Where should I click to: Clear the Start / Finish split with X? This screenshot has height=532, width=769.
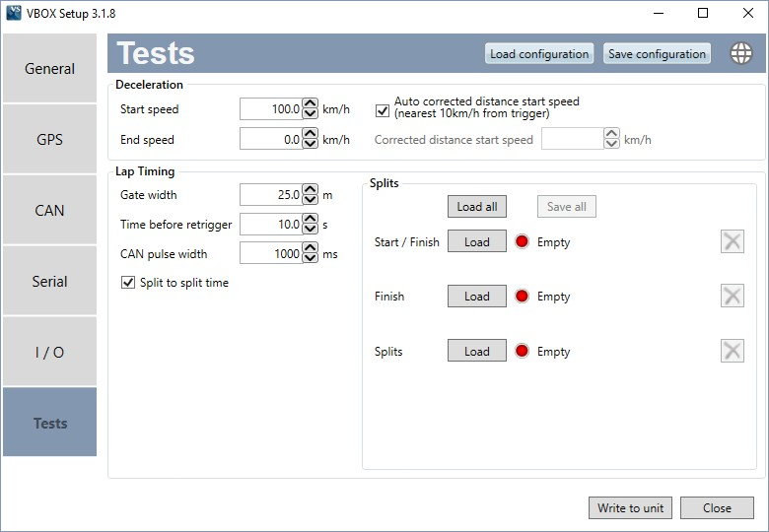[733, 241]
